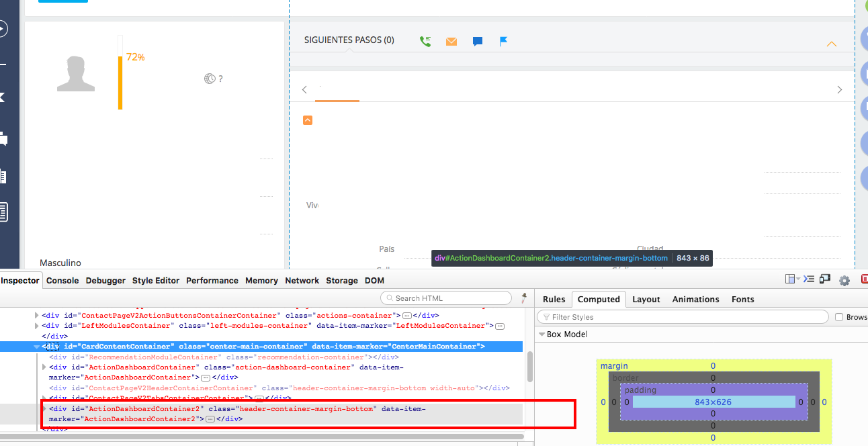
Task: Click the orange email envelope icon
Action: coord(451,42)
